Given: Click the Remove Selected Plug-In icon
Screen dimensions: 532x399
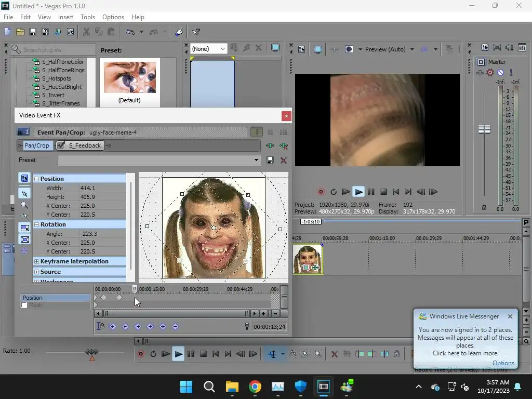Looking at the screenshot, I should coord(283,145).
